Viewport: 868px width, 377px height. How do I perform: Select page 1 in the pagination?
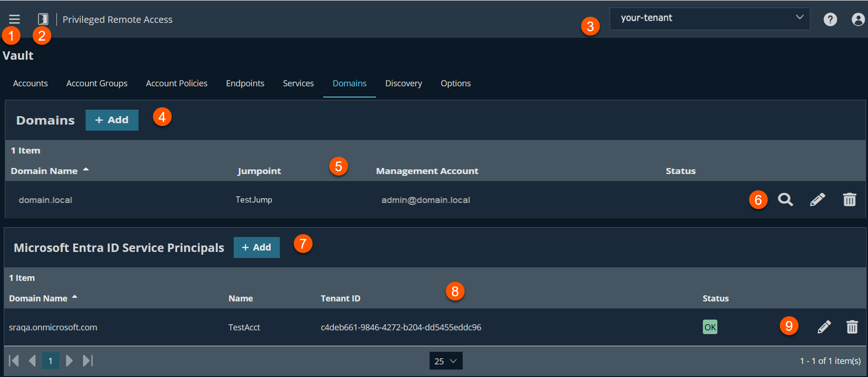pos(50,361)
